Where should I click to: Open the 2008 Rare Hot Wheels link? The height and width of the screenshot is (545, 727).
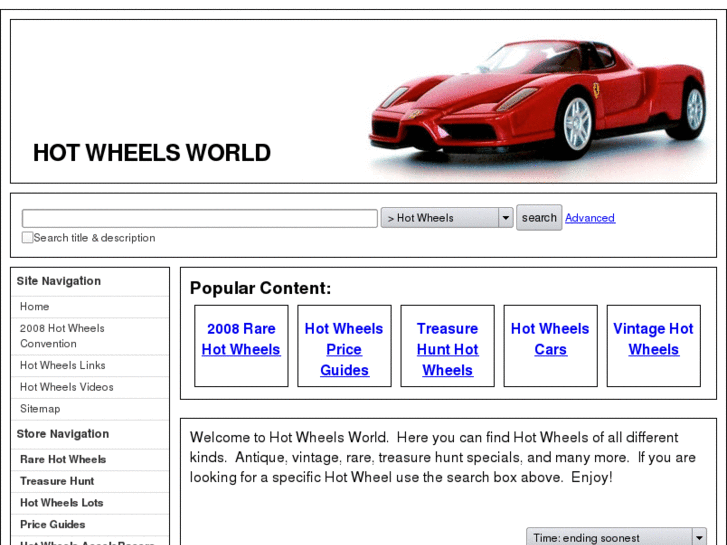241,339
